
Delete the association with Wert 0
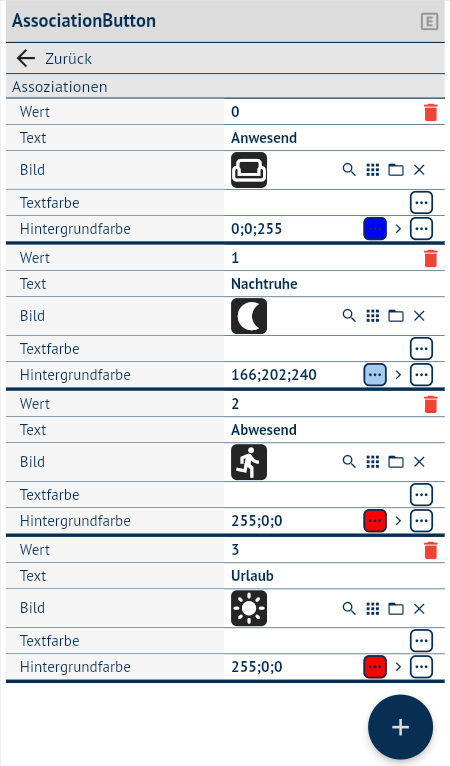430,112
